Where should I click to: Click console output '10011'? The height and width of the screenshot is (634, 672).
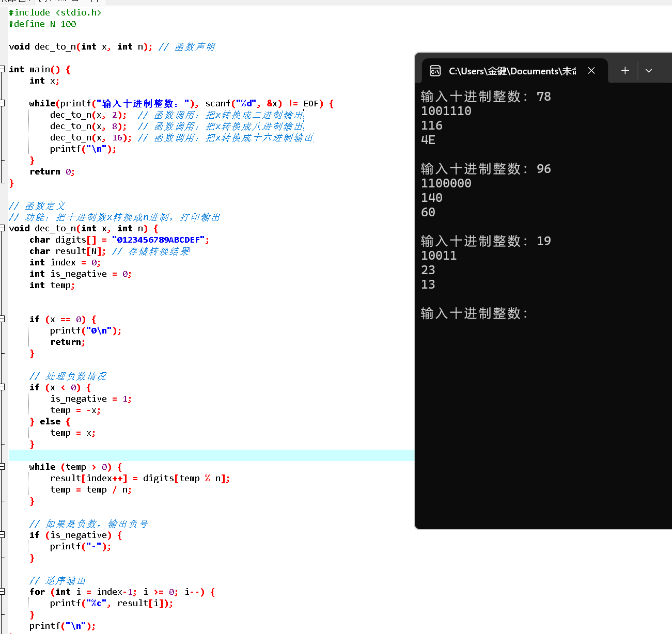[439, 256]
